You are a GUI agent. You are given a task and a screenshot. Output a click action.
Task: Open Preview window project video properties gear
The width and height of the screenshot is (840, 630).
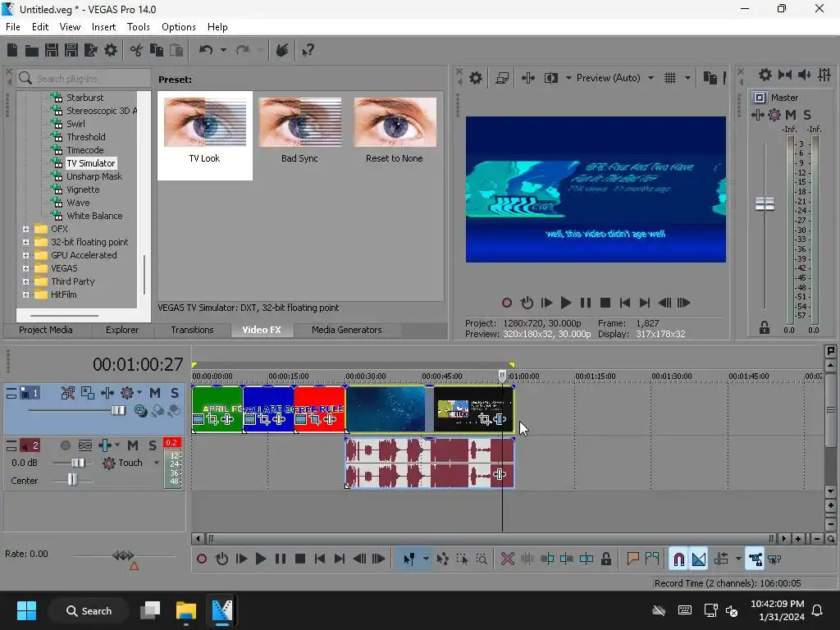476,78
